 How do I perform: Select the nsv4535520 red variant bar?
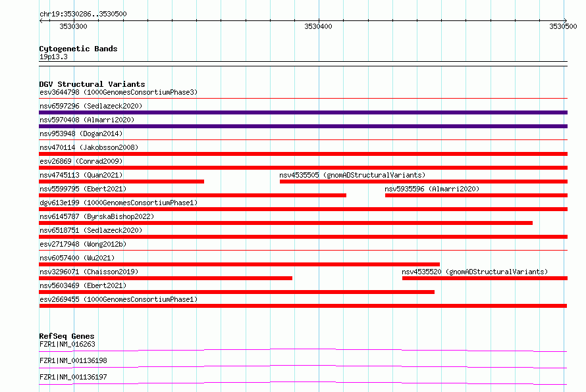[485, 278]
